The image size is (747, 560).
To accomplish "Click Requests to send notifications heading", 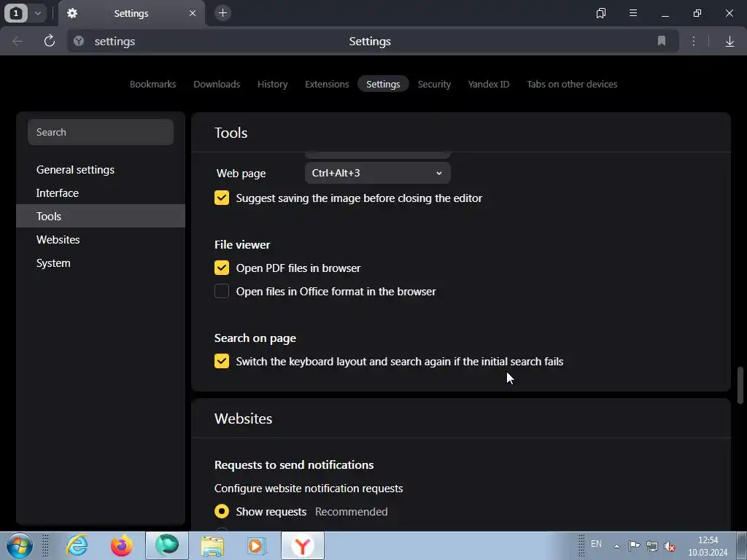I will [294, 464].
